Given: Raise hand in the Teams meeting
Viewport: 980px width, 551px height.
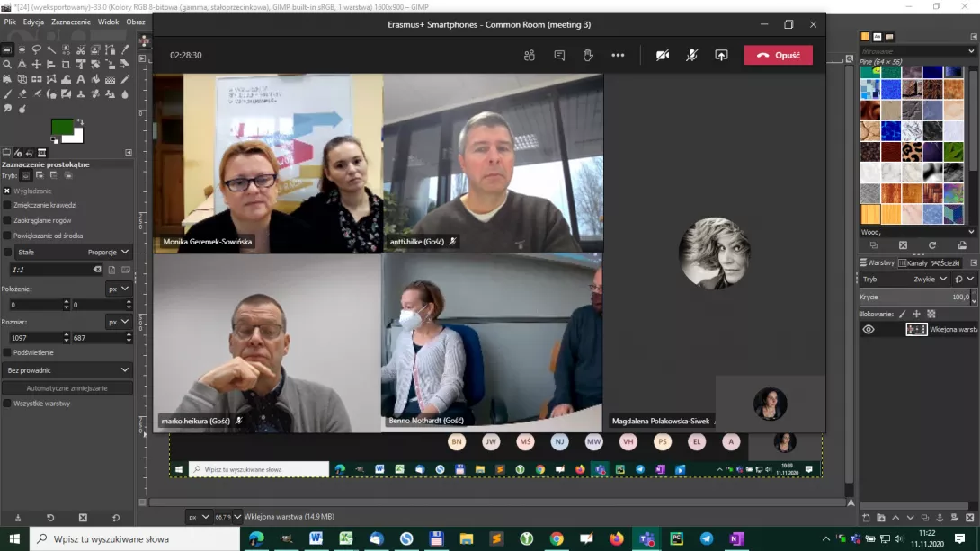Looking at the screenshot, I should point(588,56).
